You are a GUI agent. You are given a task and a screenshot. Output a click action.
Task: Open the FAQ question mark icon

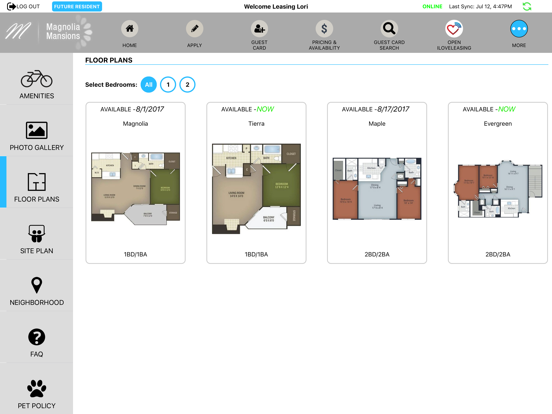pos(37,337)
